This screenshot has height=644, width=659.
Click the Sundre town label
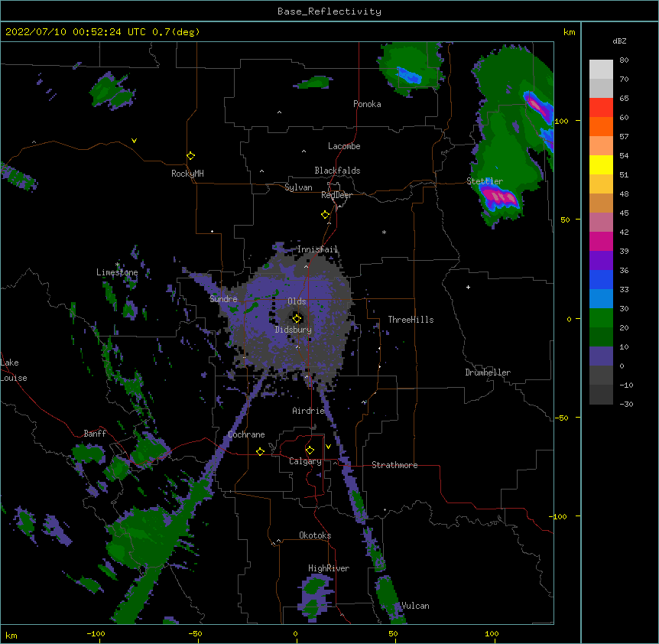[223, 299]
